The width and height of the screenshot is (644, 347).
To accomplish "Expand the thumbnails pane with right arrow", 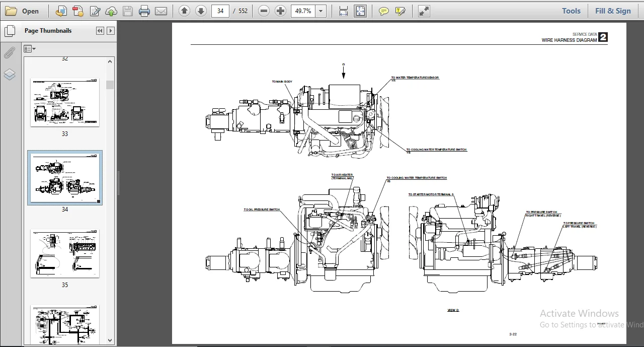I will (111, 31).
